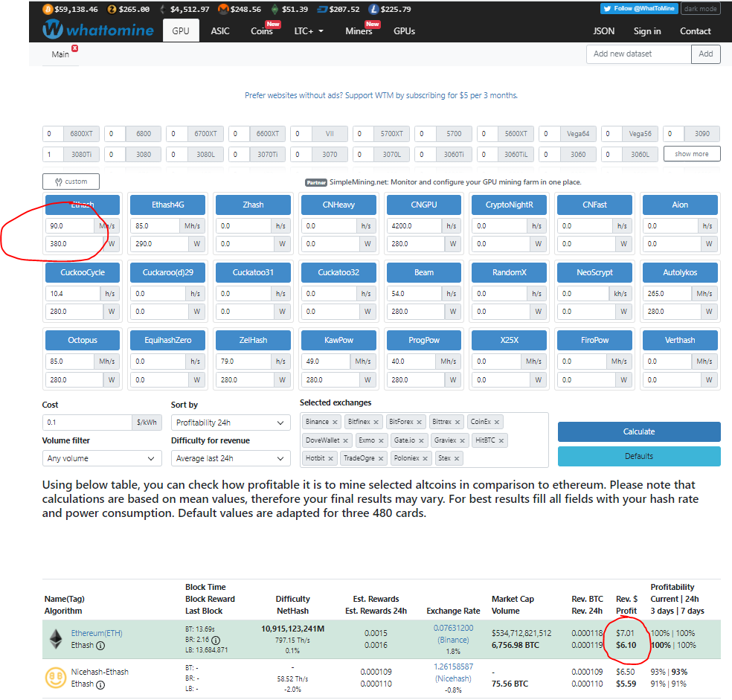The image size is (732, 700).
Task: Expand the LTC+ menu dropdown
Action: [x=309, y=30]
